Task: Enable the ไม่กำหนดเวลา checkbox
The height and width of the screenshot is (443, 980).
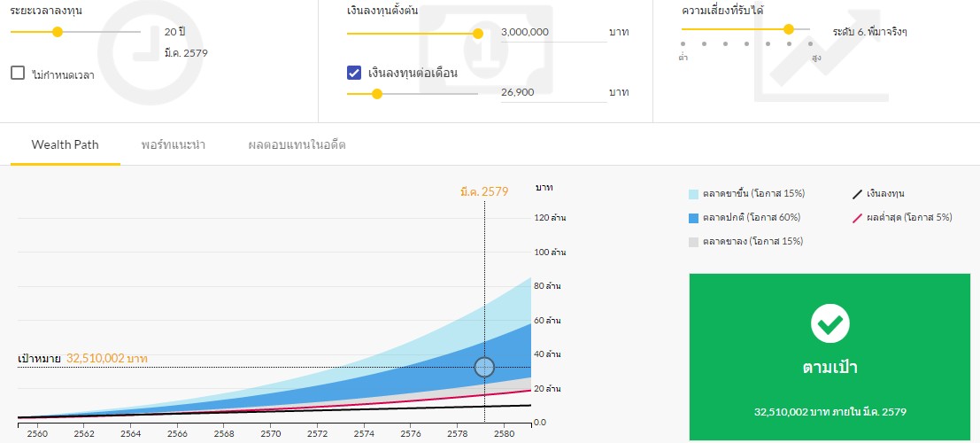Action: point(18,74)
